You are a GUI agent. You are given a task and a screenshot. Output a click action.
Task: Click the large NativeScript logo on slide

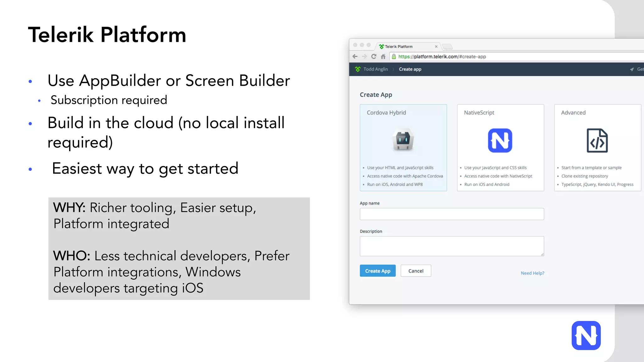pos(586,335)
